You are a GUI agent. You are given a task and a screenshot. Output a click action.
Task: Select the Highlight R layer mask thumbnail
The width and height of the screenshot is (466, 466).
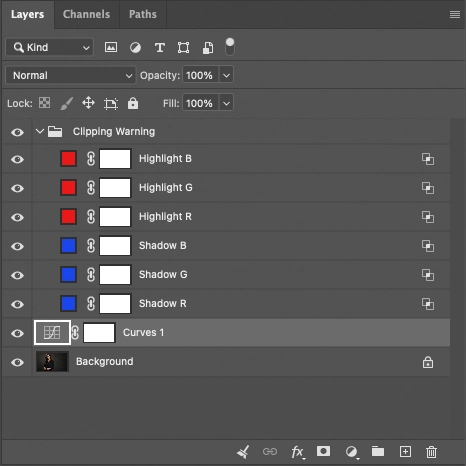[115, 217]
